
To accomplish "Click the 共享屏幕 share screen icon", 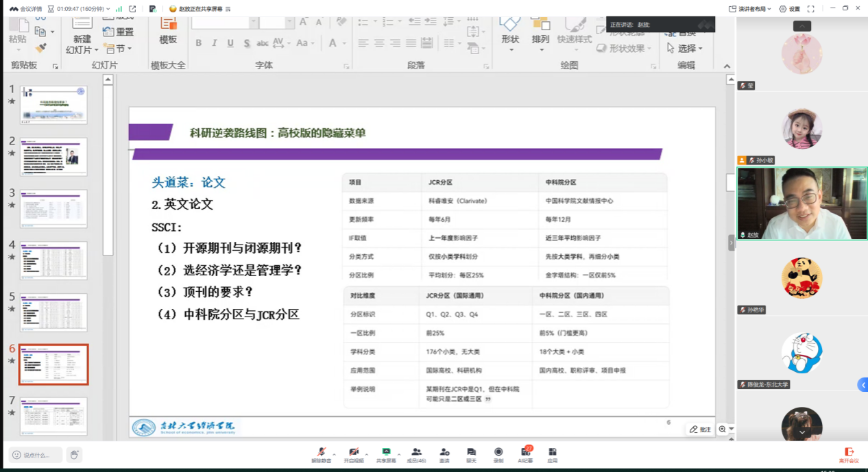I will (386, 453).
